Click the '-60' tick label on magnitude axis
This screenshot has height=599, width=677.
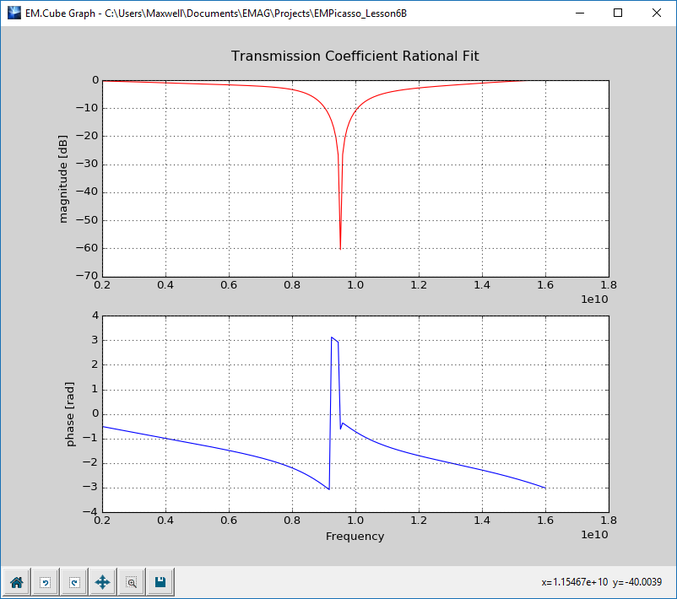87,248
